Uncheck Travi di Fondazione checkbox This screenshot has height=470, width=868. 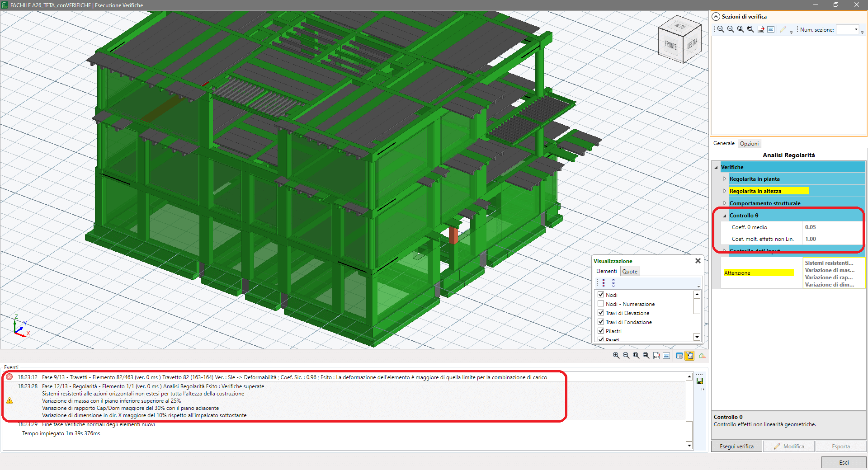click(x=601, y=322)
